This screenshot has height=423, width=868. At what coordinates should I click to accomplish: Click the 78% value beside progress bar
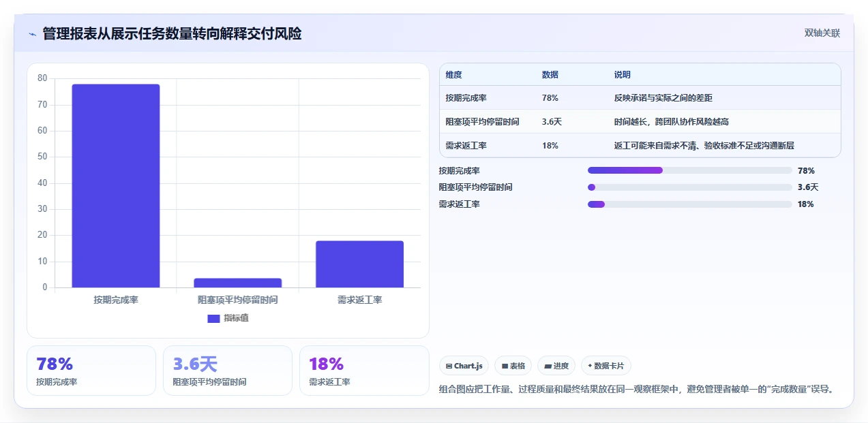pos(806,171)
